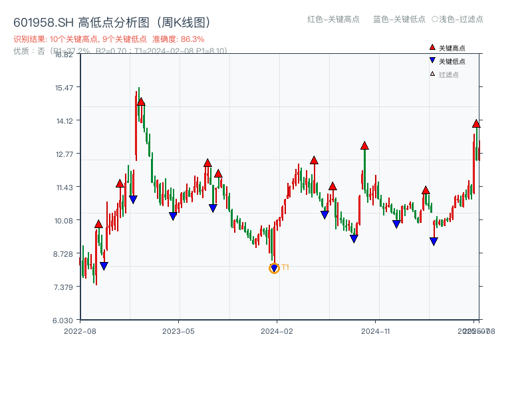Select the final red high marker at the right edge

pos(476,124)
